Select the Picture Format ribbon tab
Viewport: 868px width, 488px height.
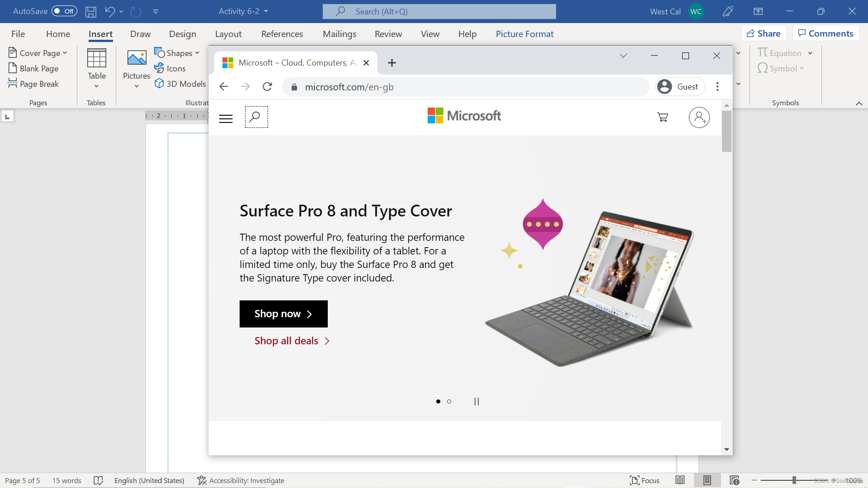tap(524, 34)
